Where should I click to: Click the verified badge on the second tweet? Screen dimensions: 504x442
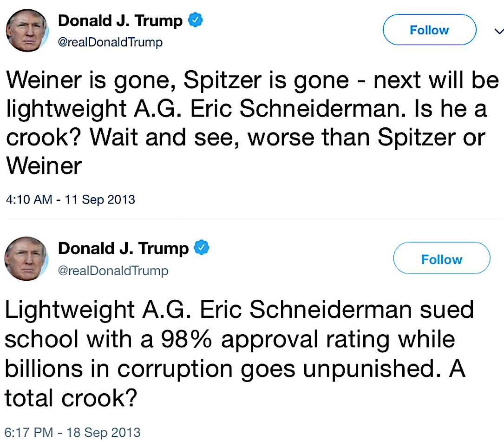[201, 248]
